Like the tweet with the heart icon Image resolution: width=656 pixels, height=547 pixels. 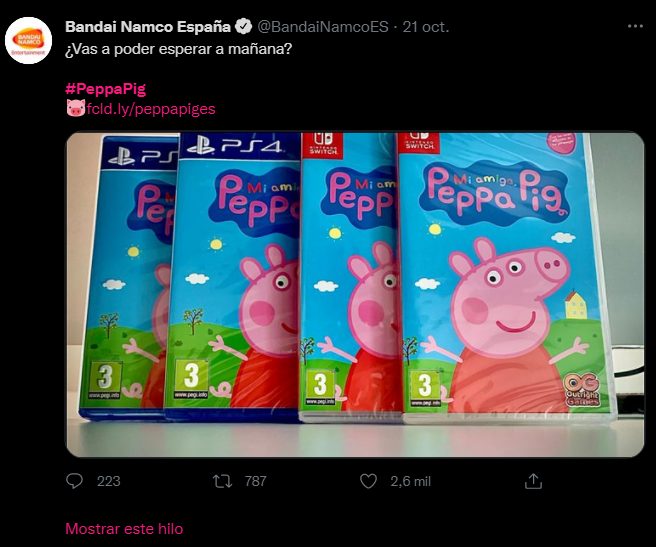pos(371,481)
